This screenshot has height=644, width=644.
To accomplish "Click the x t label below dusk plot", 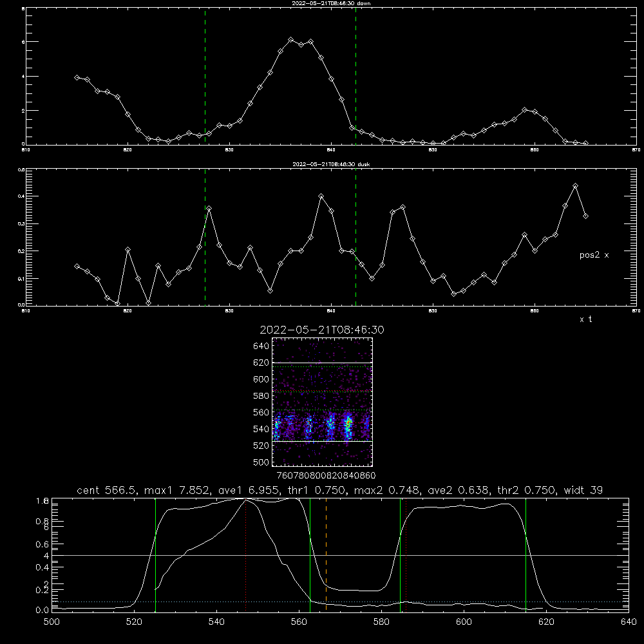I will 585,319.
